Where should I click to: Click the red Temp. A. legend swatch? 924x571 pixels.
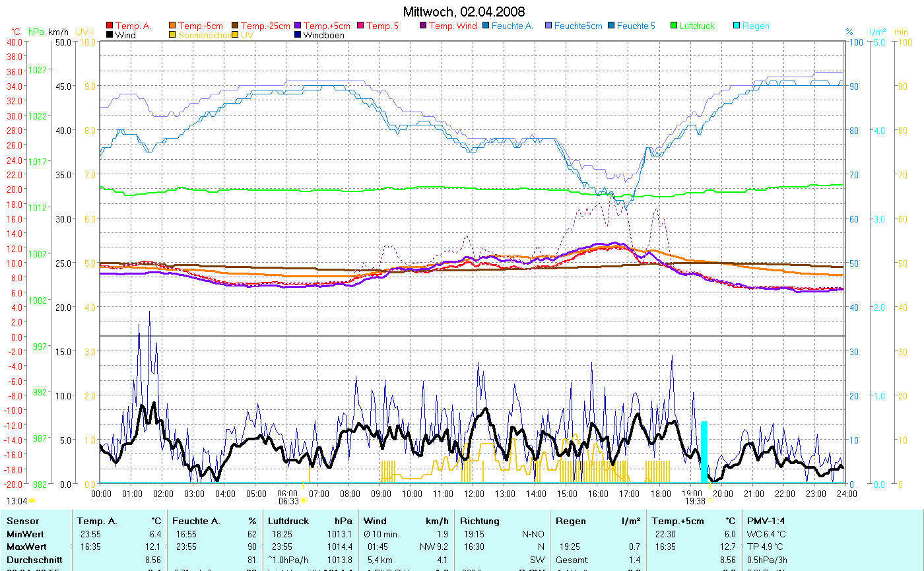(109, 26)
